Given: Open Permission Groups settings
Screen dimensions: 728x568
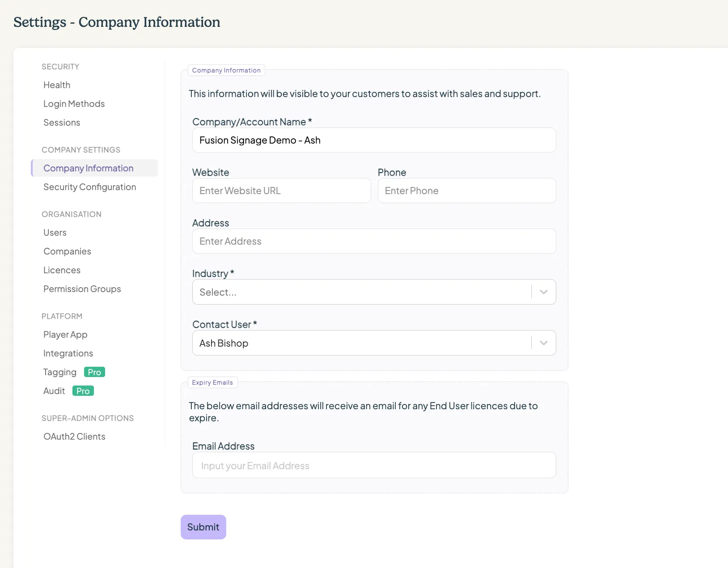Looking at the screenshot, I should pos(82,289).
